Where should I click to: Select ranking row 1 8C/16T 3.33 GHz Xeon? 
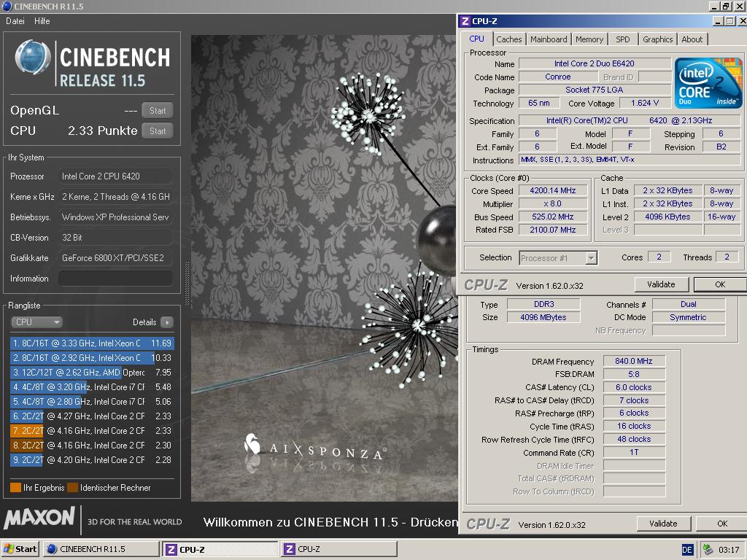(x=92, y=343)
